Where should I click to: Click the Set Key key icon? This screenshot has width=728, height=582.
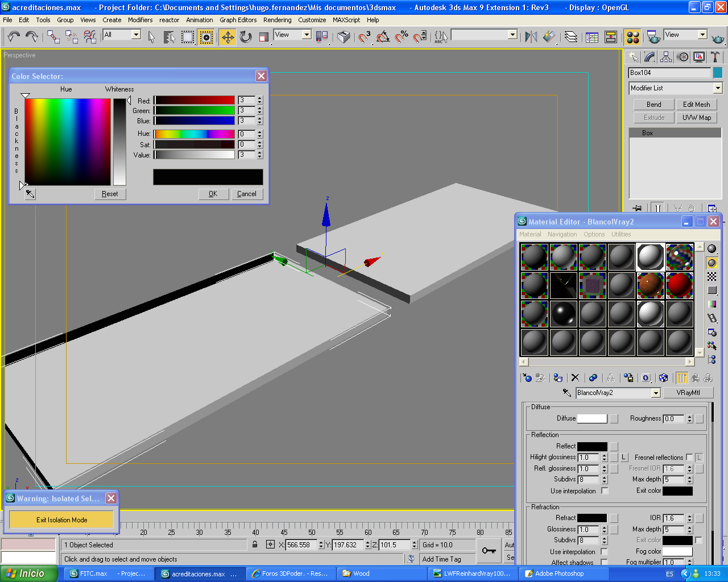[x=489, y=550]
